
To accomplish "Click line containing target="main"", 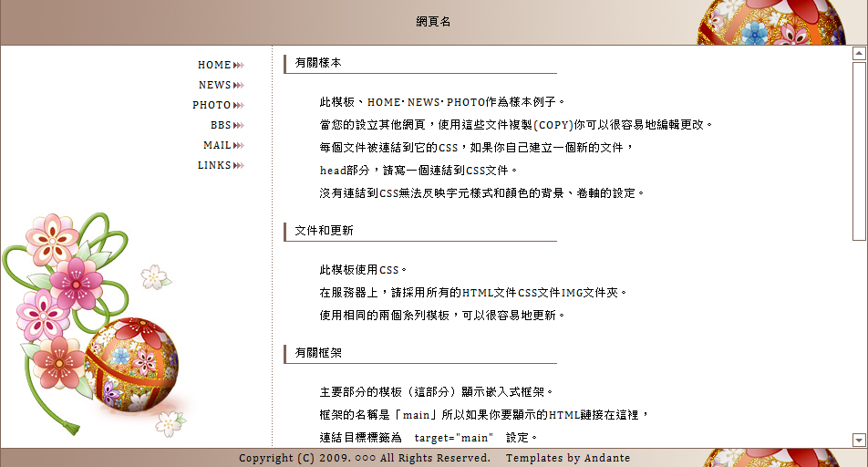I will (429, 438).
